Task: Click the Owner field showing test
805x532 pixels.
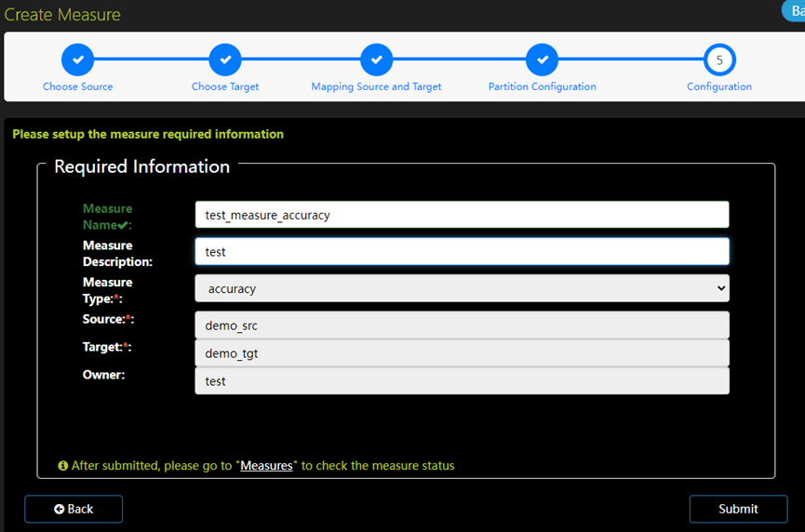Action: click(x=462, y=380)
